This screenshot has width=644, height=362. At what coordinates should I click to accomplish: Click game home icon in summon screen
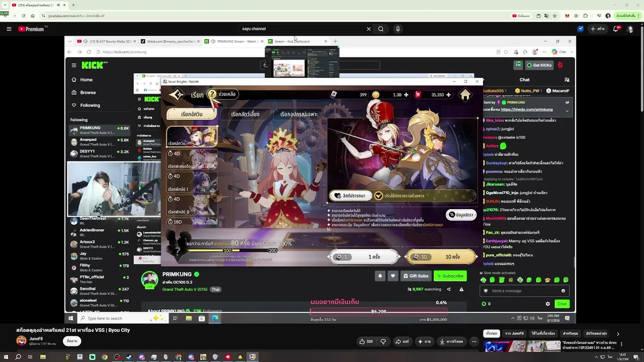click(x=465, y=95)
